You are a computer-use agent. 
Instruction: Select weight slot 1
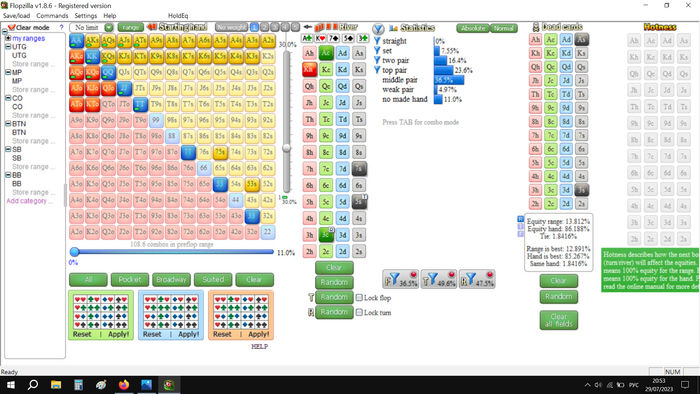click(254, 27)
